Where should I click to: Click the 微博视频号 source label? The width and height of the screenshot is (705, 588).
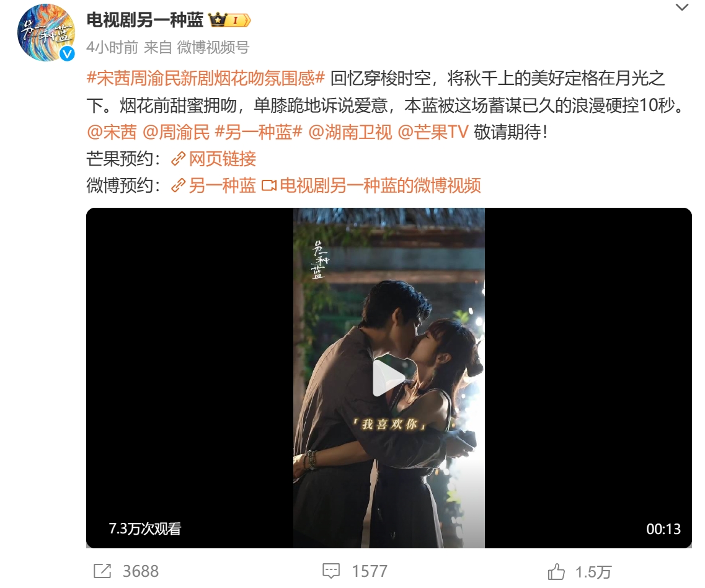213,47
